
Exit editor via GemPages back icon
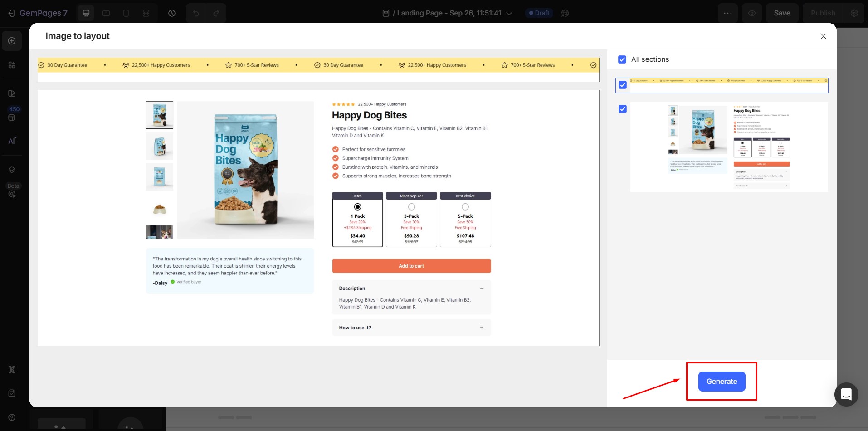[x=11, y=13]
